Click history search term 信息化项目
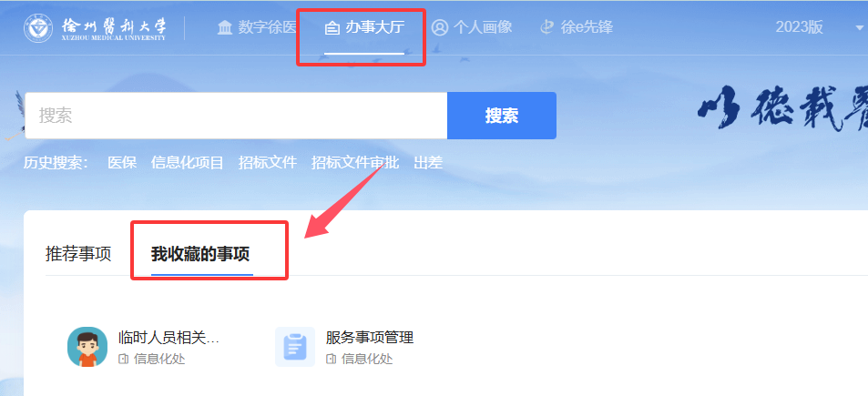The width and height of the screenshot is (868, 396). point(187,163)
